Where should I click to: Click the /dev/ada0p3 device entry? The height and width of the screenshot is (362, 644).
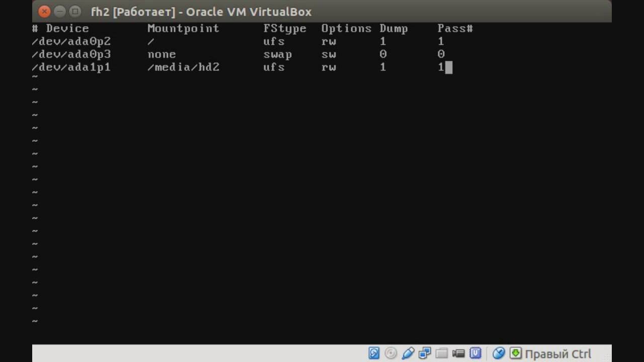(x=71, y=54)
